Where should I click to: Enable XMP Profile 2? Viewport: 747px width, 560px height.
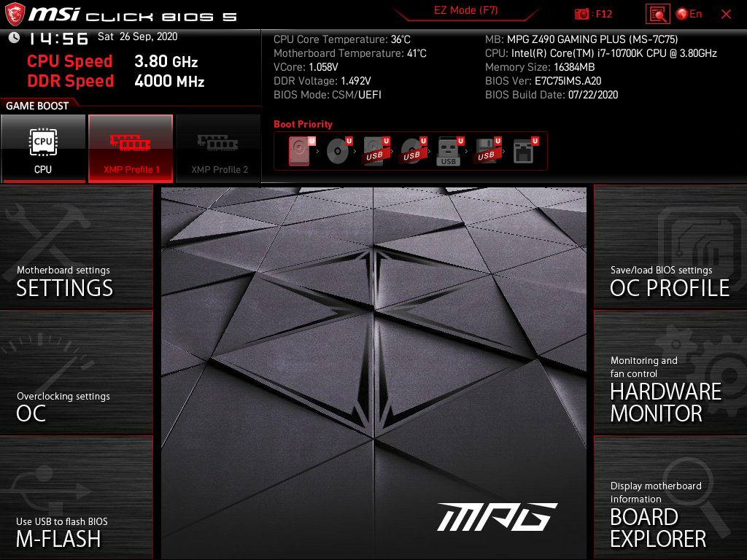tap(219, 149)
